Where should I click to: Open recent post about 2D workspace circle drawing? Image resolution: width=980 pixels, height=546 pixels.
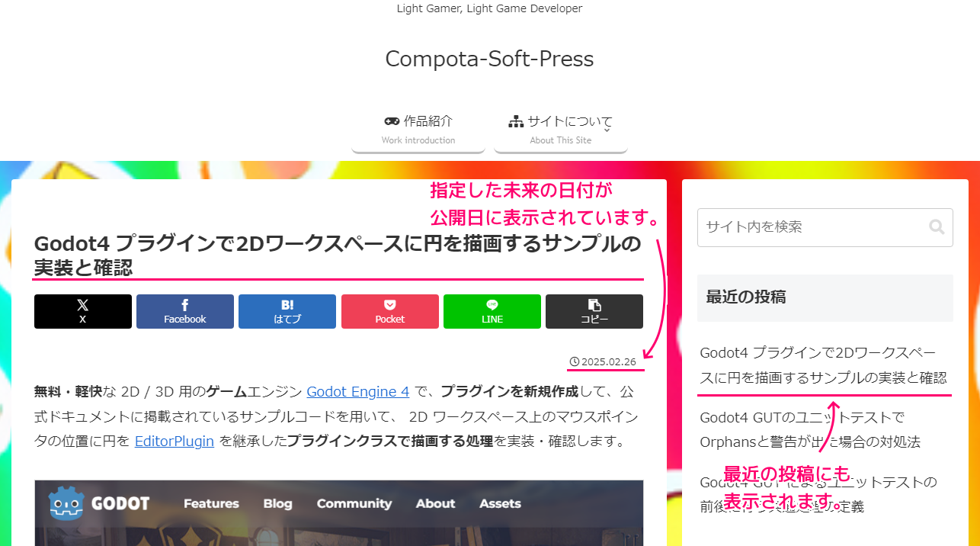point(824,365)
